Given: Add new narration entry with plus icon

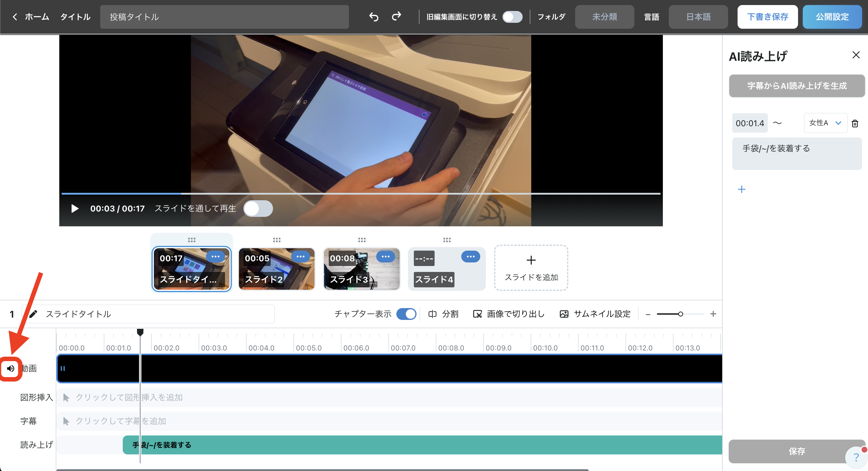Looking at the screenshot, I should [x=741, y=189].
